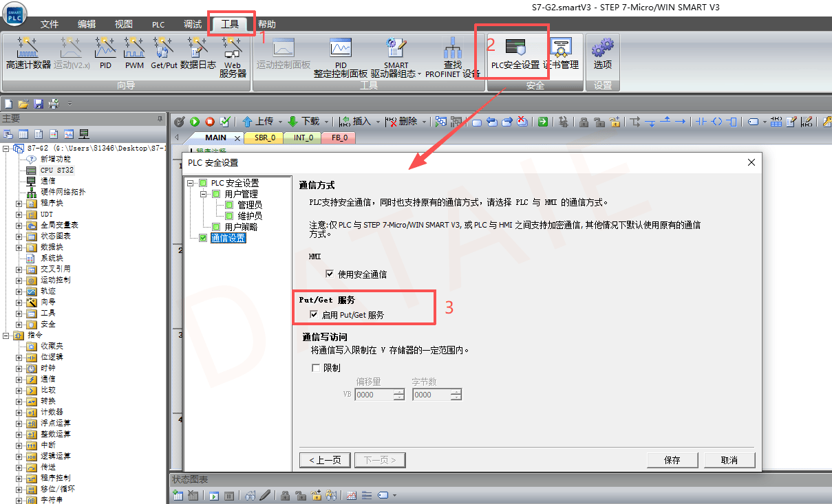Save project from quick access toolbar

(39, 104)
